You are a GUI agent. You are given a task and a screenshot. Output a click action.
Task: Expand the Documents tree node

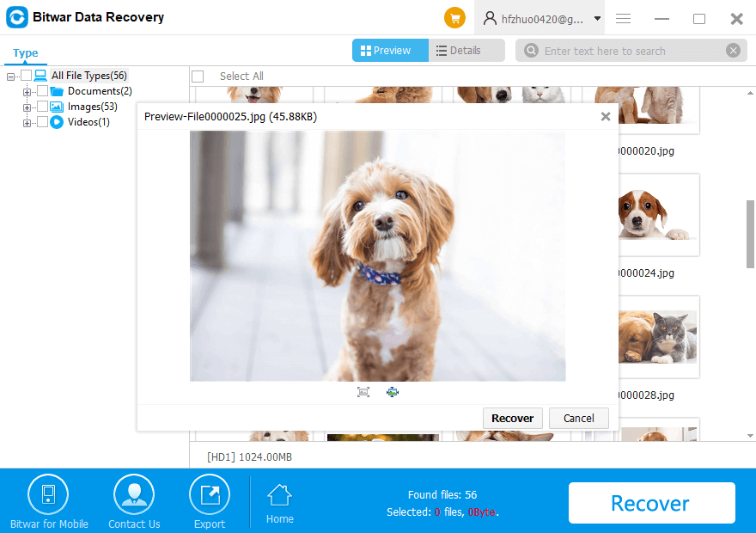[27, 92]
